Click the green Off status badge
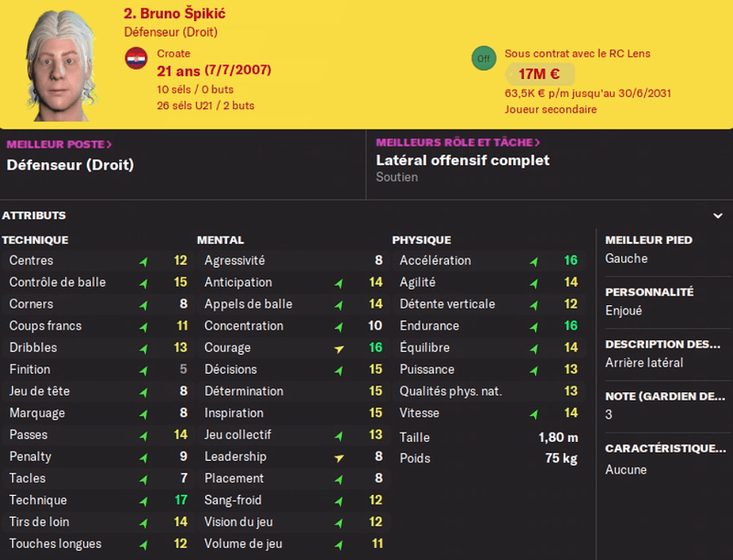Viewport: 733px width, 560px height. 484,59
